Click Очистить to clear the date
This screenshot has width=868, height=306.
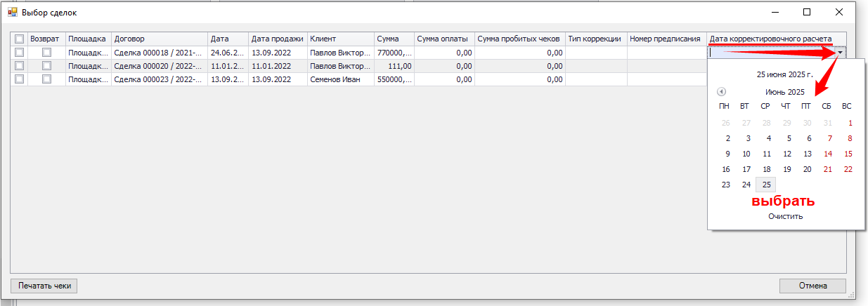pos(785,216)
